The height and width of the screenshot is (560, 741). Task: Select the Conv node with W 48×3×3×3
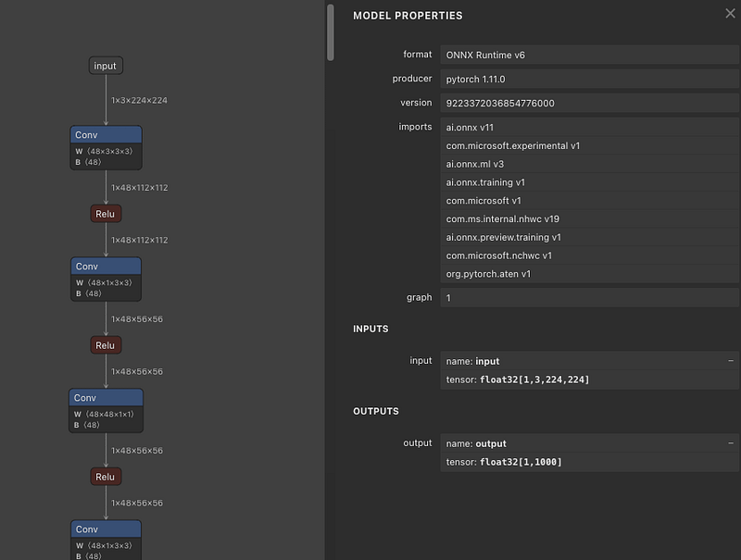pyautogui.click(x=106, y=148)
